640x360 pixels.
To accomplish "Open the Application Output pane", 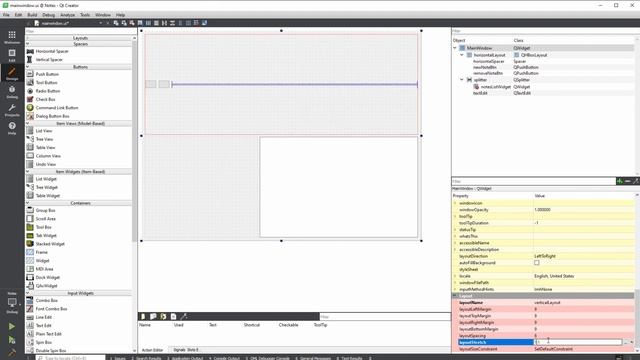I will (x=185, y=358).
